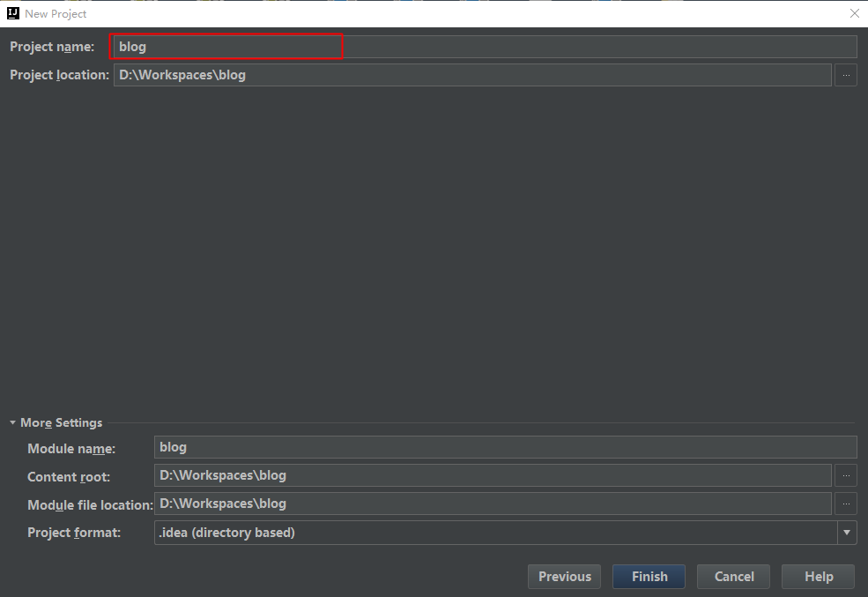Click the "Content root:" label

69,477
